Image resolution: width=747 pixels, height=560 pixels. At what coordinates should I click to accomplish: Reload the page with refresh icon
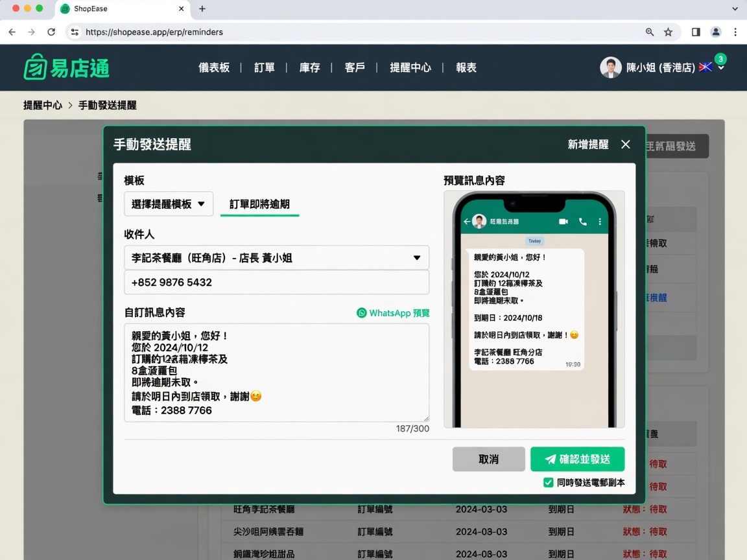coord(51,32)
